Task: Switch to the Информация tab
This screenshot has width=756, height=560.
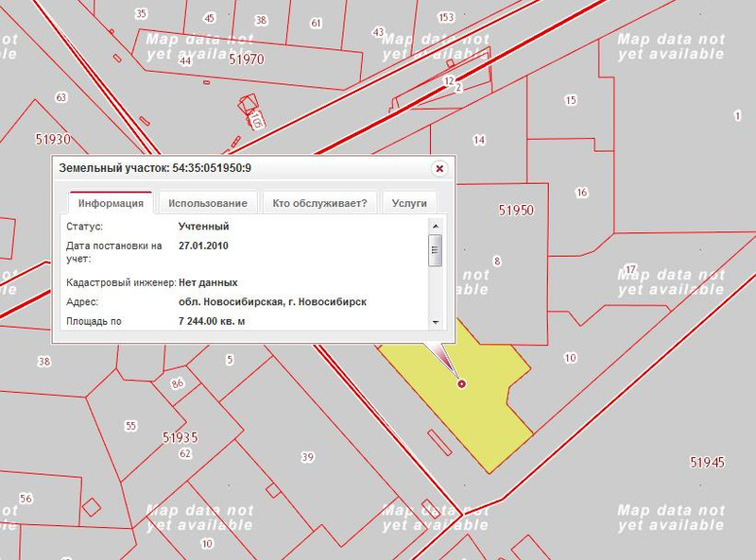Action: point(111,203)
